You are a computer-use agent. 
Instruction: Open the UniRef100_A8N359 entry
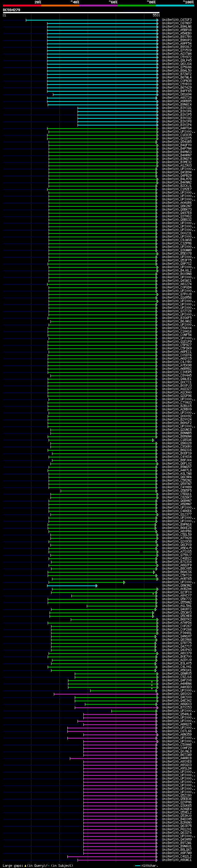176,734
